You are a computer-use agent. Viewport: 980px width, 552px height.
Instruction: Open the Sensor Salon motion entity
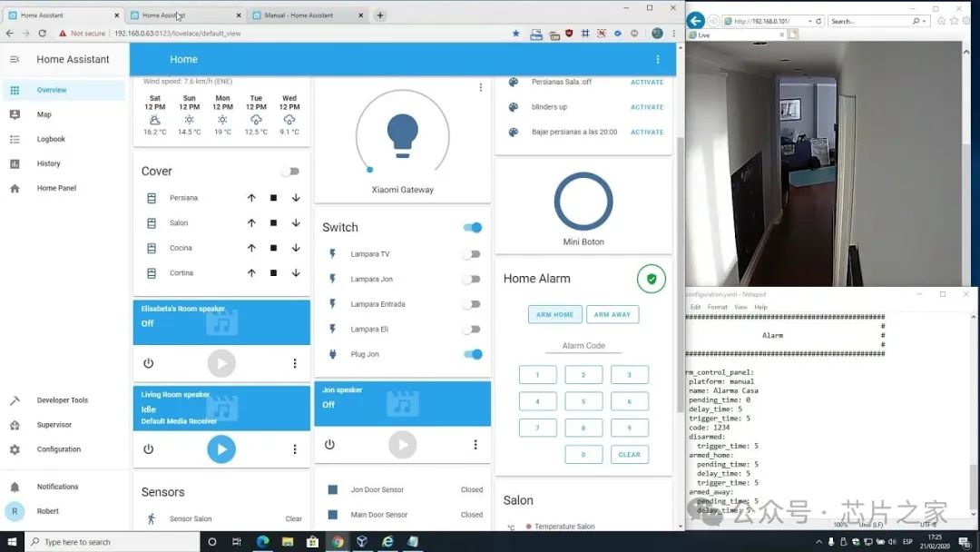point(222,518)
